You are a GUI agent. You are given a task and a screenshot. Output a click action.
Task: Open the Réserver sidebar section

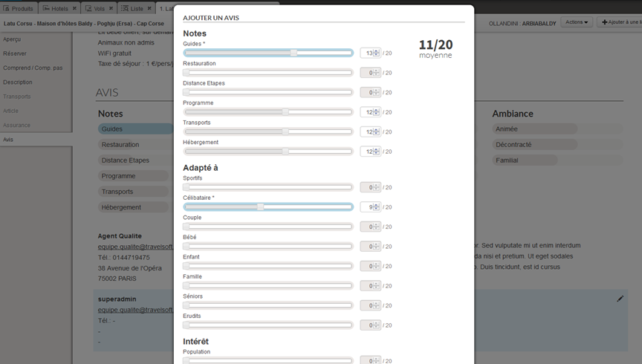point(15,53)
